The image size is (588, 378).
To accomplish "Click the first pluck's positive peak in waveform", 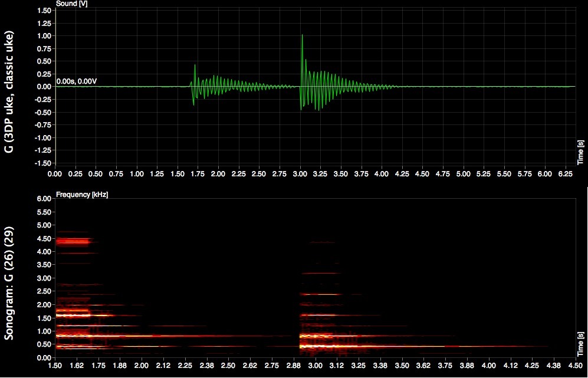I will point(195,65).
